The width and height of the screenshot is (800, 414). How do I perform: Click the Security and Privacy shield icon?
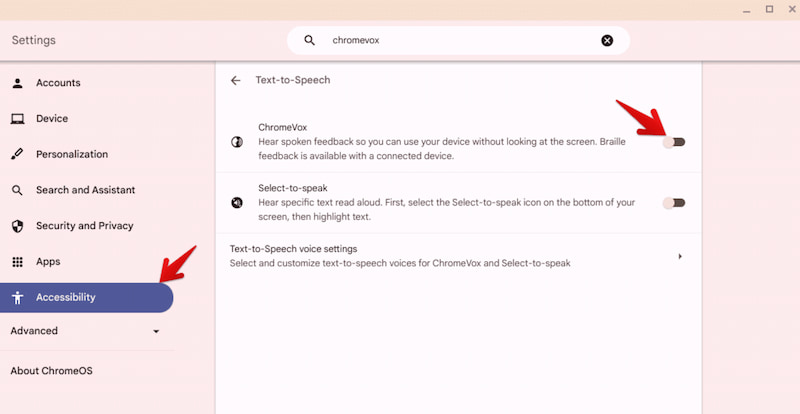coord(17,226)
